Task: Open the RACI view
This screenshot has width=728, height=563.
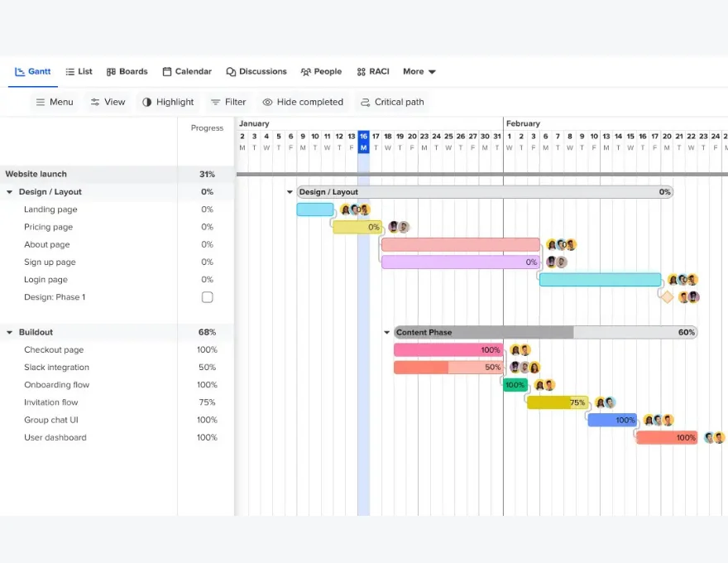Action: (372, 71)
